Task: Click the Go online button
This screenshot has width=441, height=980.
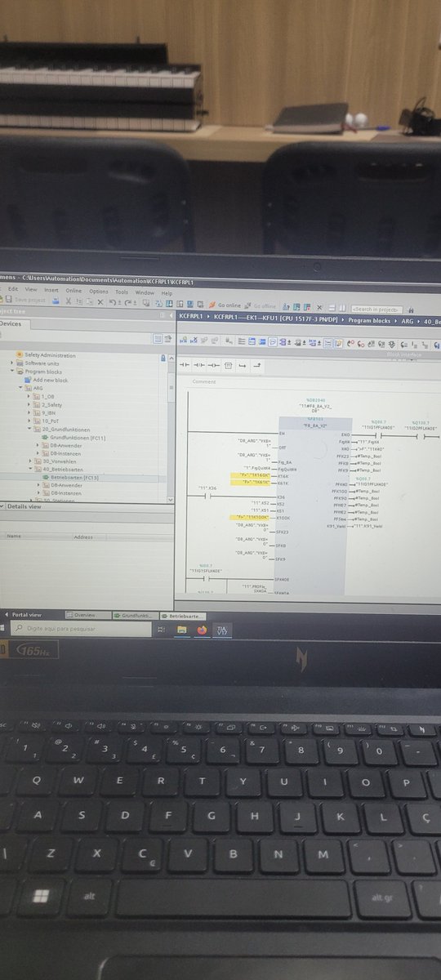Action: click(x=224, y=305)
